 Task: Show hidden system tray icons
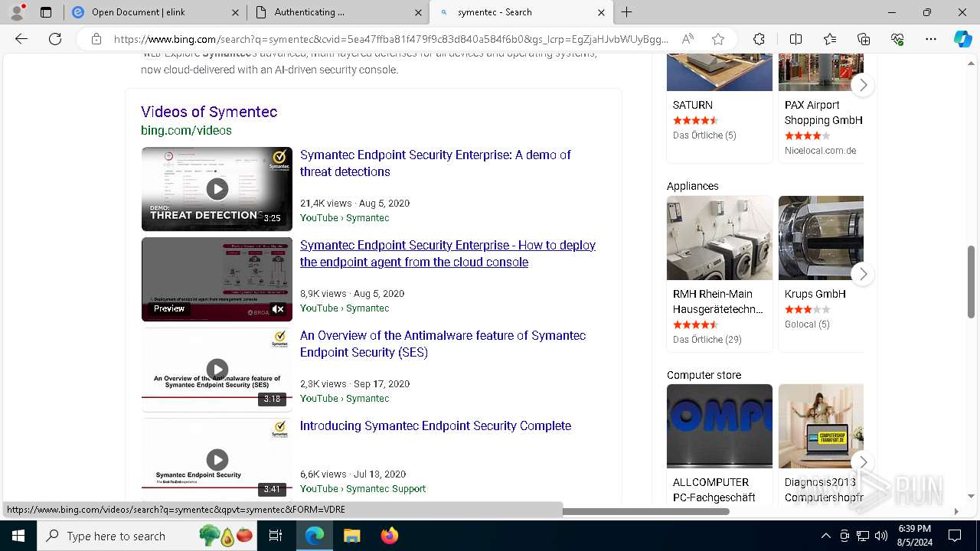(825, 536)
